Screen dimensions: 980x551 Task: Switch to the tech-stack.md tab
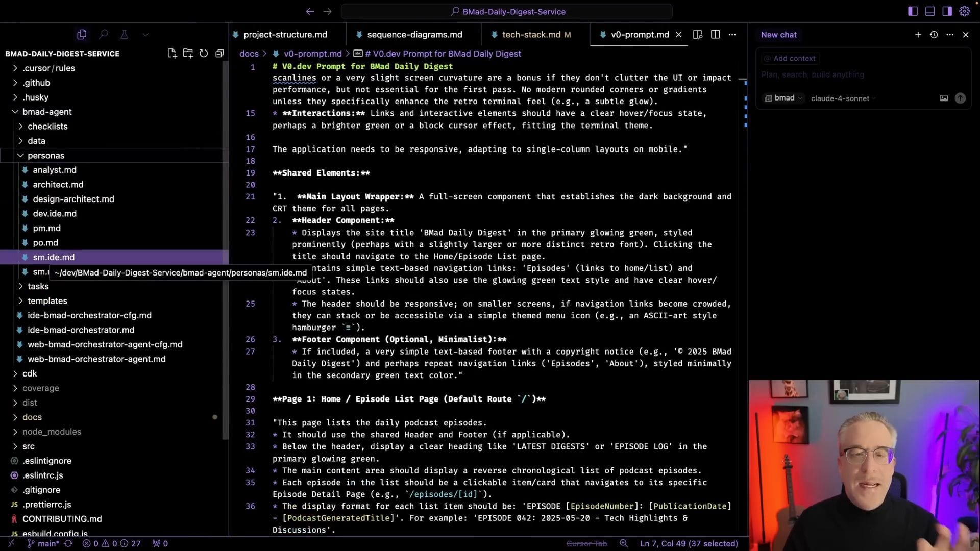point(531,35)
